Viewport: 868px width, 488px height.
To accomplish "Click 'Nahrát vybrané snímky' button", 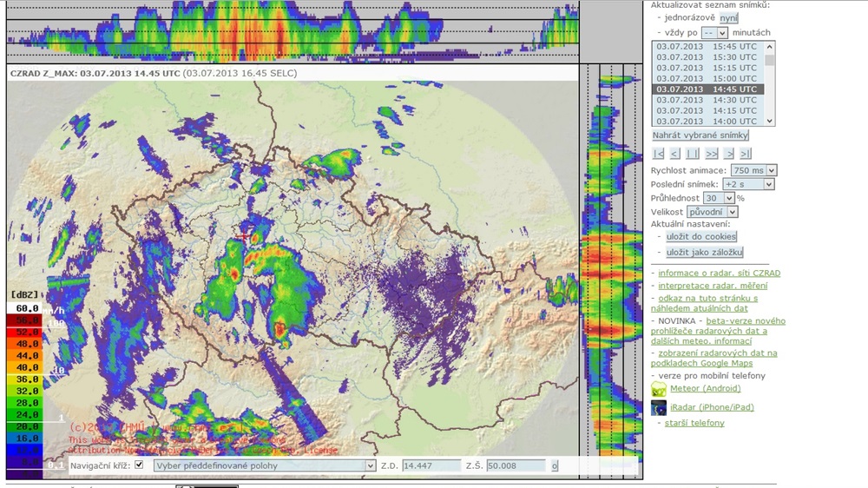I will pos(700,135).
